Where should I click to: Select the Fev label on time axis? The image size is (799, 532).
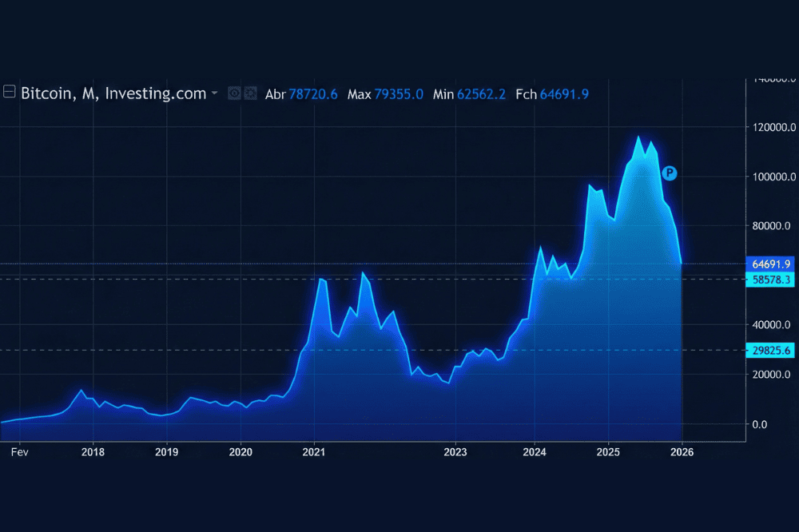pos(20,451)
